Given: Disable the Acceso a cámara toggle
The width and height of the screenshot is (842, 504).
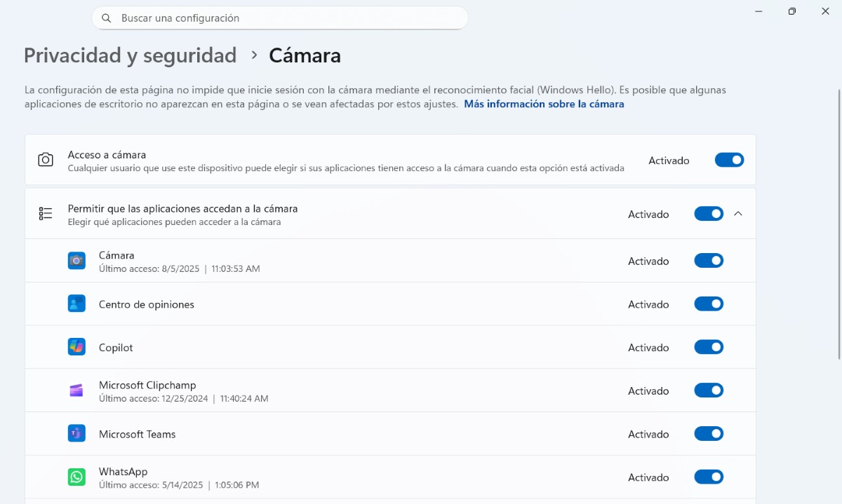Looking at the screenshot, I should 729,160.
